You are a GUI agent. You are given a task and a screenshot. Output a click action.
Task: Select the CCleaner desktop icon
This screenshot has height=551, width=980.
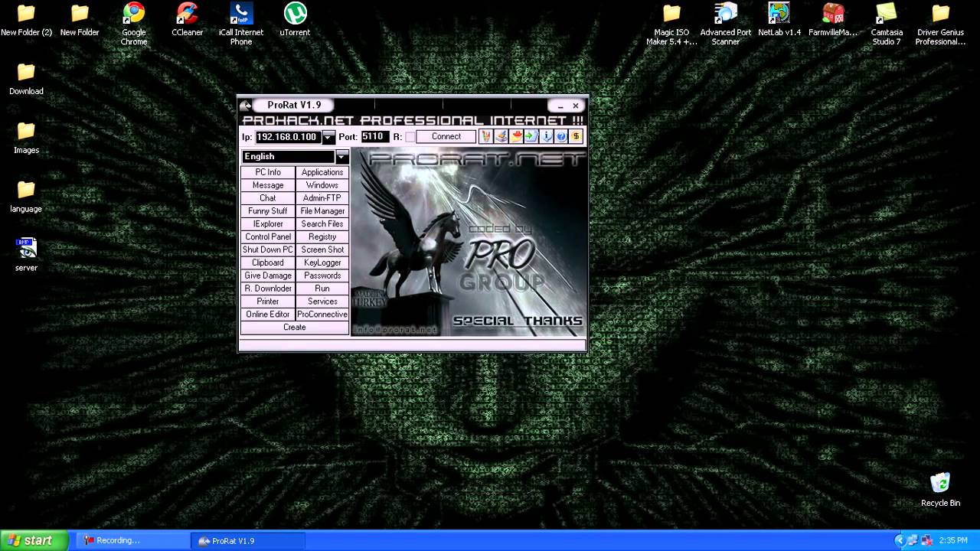[187, 19]
